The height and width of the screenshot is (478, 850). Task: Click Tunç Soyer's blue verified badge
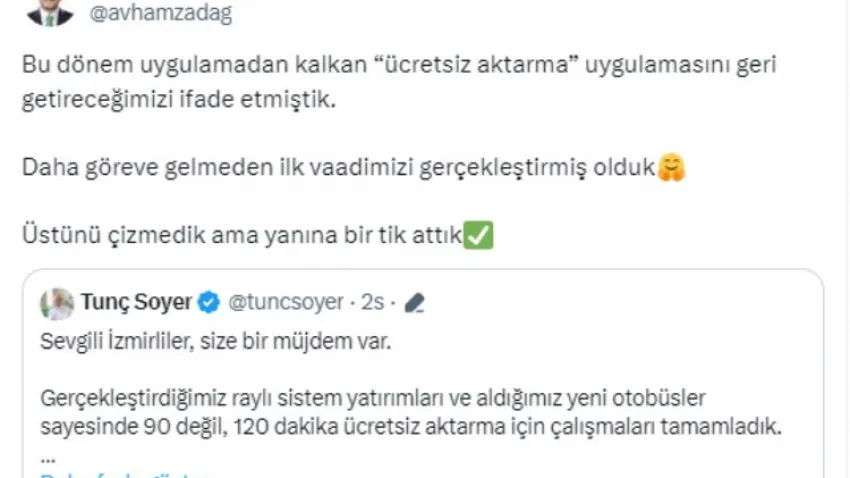209,302
